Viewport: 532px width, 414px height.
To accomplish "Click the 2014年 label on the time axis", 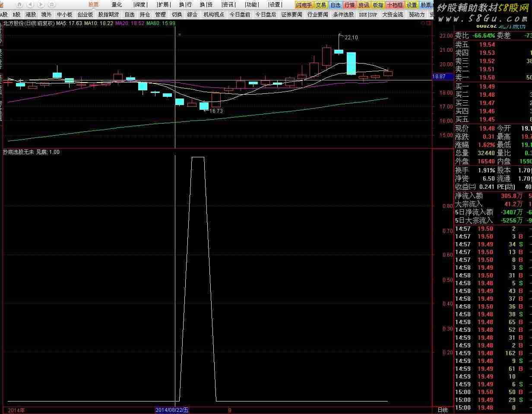I will click(x=16, y=410).
